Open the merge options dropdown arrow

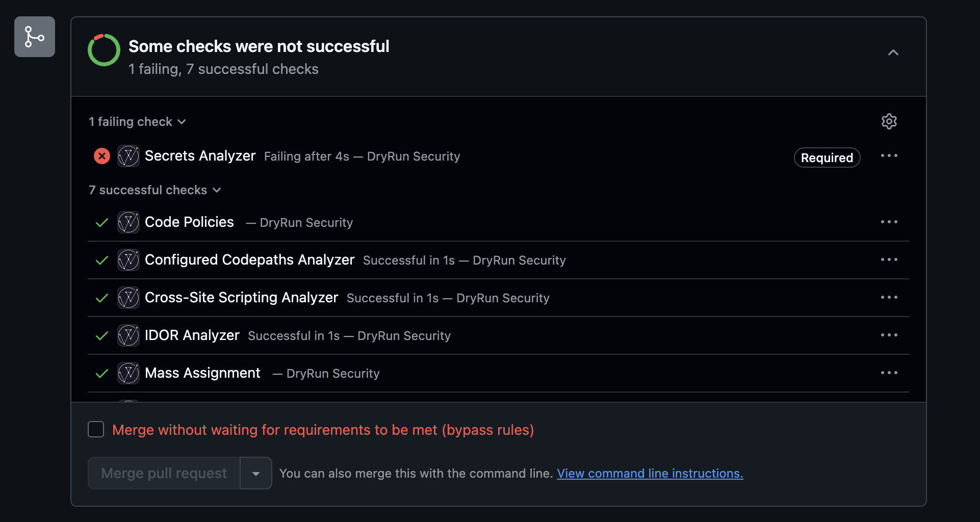(x=255, y=473)
